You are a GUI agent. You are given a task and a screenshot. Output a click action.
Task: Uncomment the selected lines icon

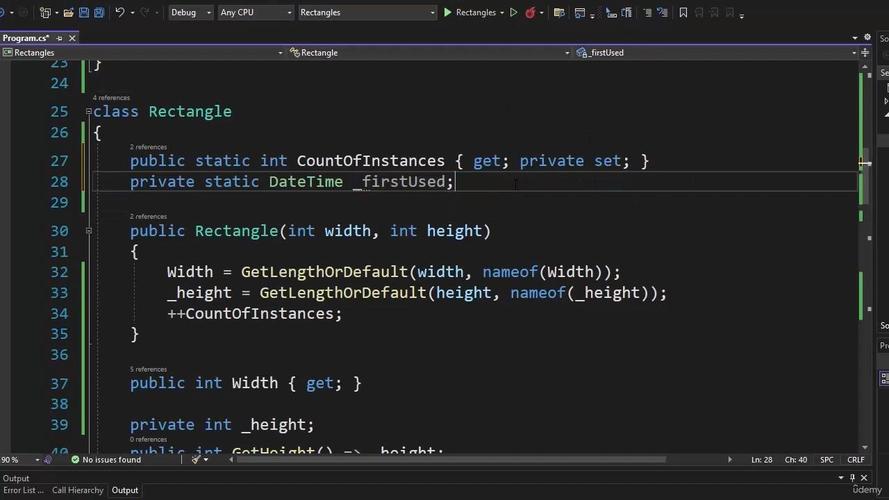pos(662,12)
